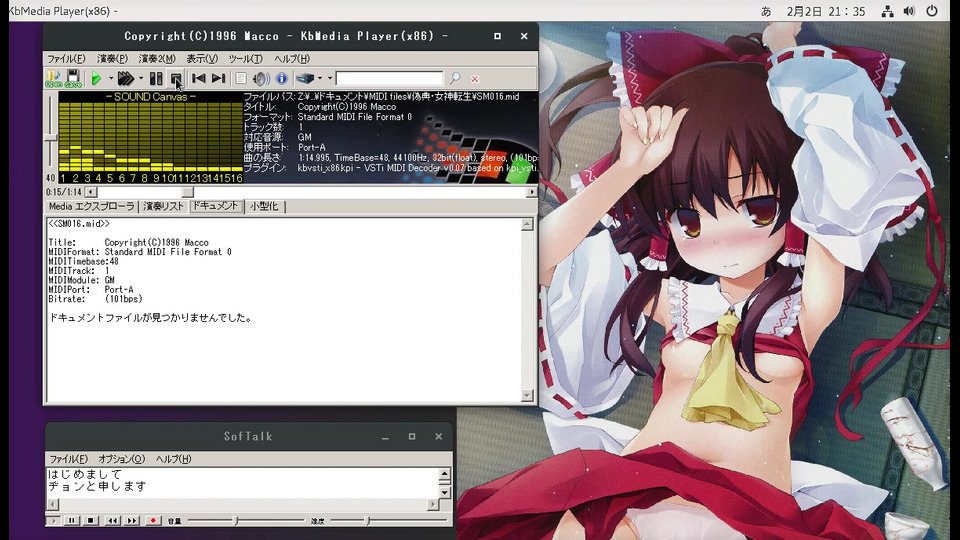Click the document page icon in KbMedia toolbar
Viewport: 960px width, 540px height.
[x=241, y=78]
